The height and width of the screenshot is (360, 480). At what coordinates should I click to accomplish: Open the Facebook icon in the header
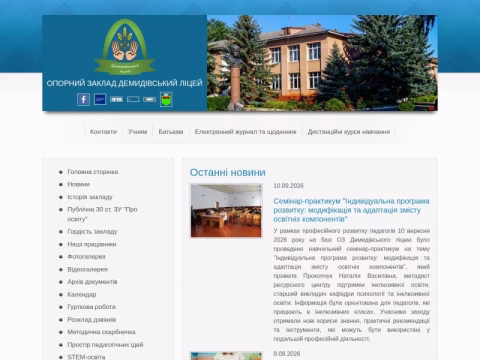tap(83, 99)
